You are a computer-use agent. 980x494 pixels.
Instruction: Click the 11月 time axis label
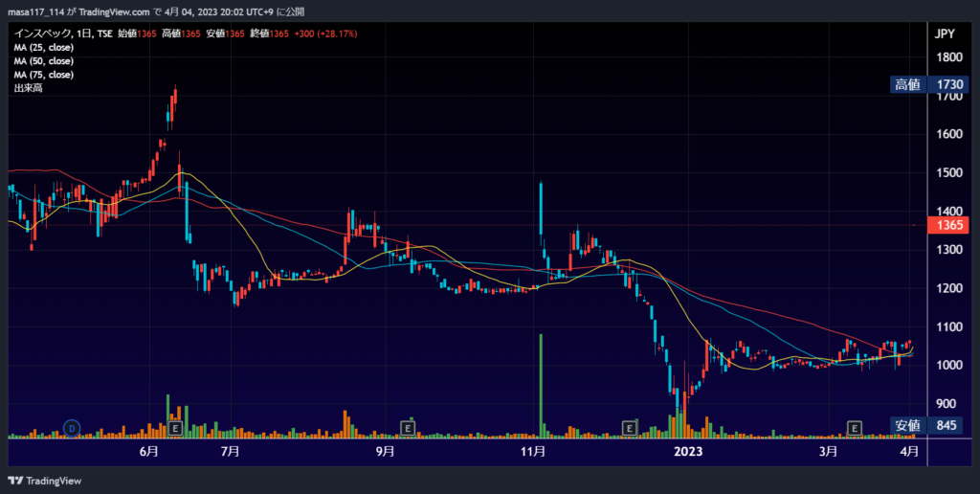pos(533,452)
